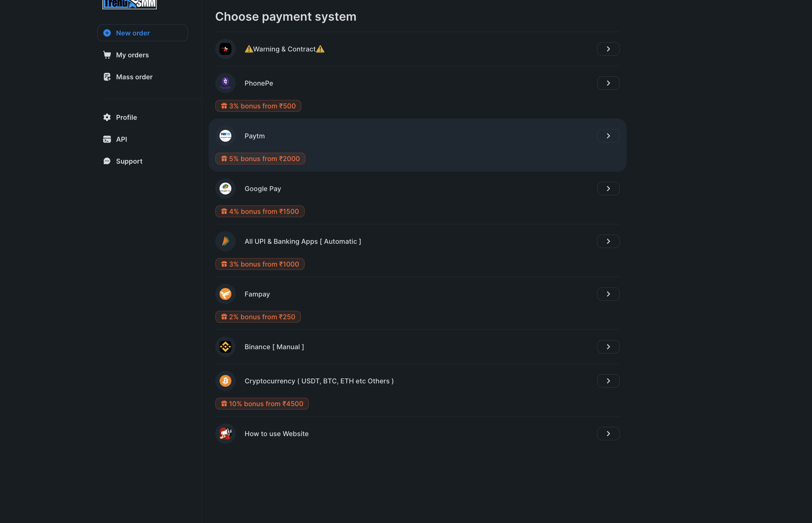The height and width of the screenshot is (523, 812).
Task: Click the TrendSMM logo
Action: coord(129,4)
